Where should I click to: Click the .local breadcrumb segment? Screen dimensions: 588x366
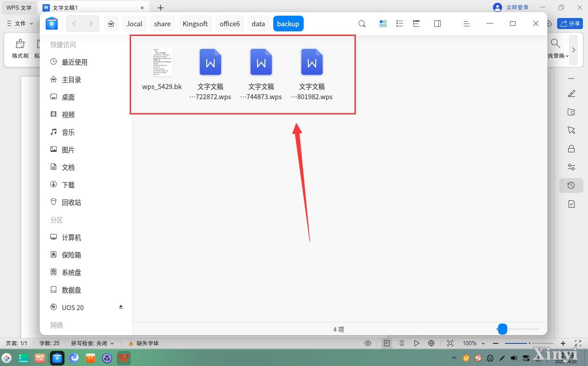134,24
